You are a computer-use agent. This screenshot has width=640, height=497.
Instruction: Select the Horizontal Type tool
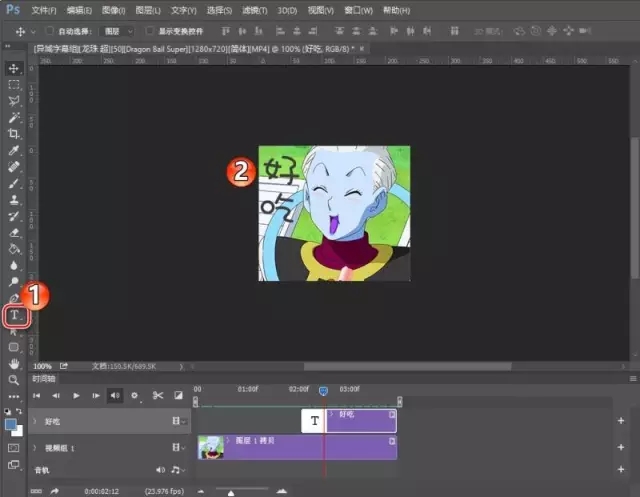pos(15,315)
